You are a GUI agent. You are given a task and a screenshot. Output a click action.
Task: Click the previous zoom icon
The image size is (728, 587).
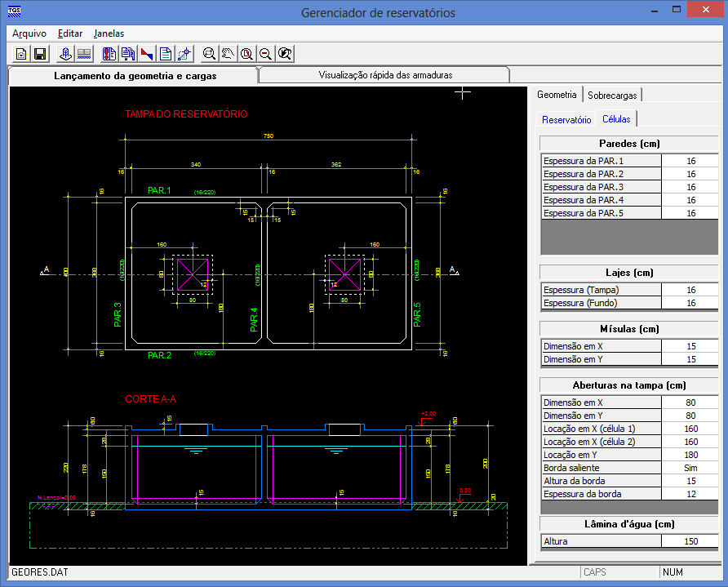[x=285, y=54]
